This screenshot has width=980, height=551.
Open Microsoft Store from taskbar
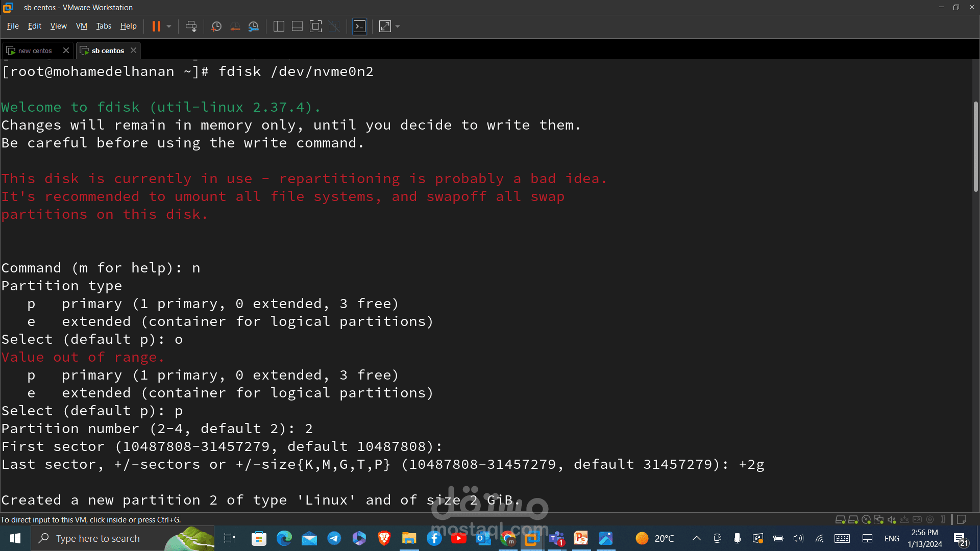[x=259, y=538]
